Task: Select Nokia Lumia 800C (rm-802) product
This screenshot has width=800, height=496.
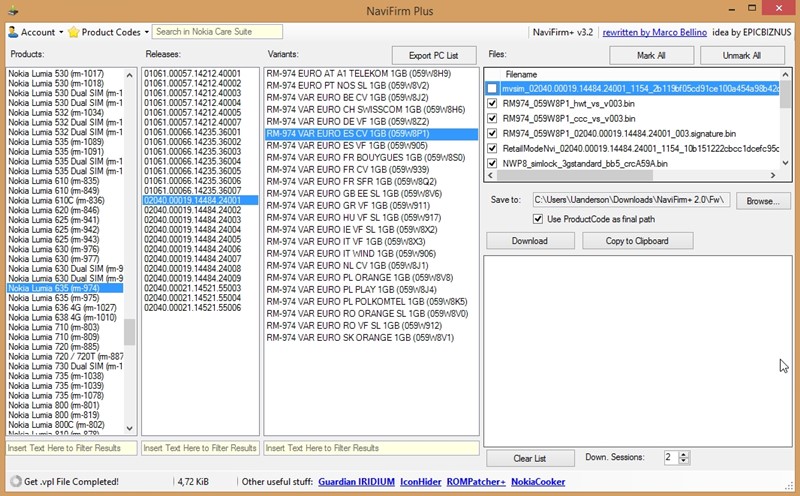Action: coord(65,425)
